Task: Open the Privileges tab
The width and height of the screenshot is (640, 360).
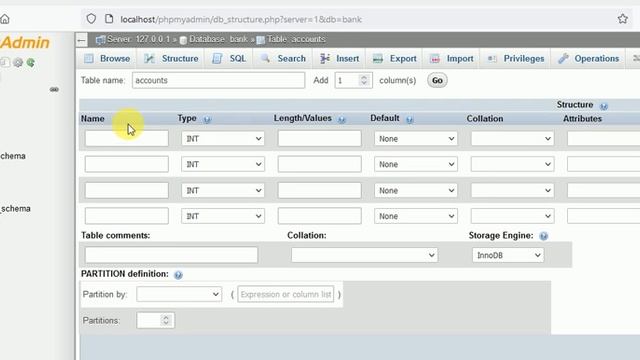Action: [516, 58]
